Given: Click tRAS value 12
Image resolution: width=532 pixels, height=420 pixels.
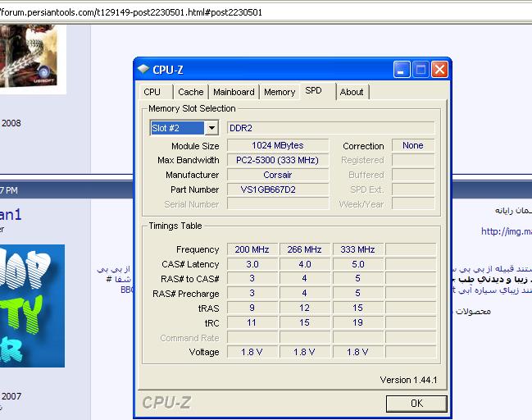Looking at the screenshot, I should pos(304,308).
